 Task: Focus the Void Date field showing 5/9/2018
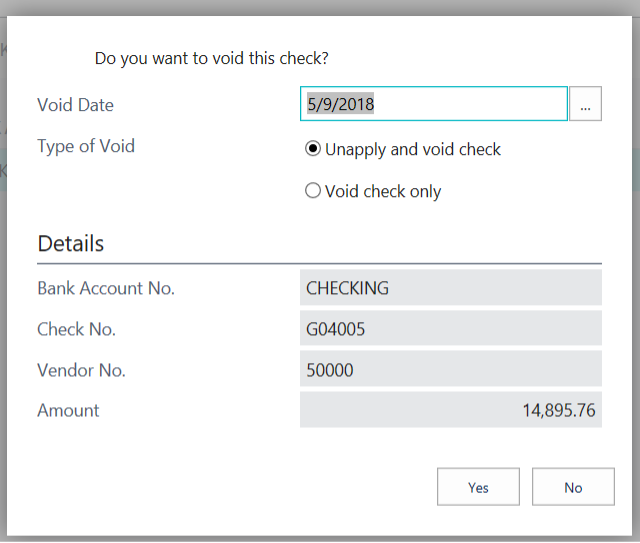[433, 104]
